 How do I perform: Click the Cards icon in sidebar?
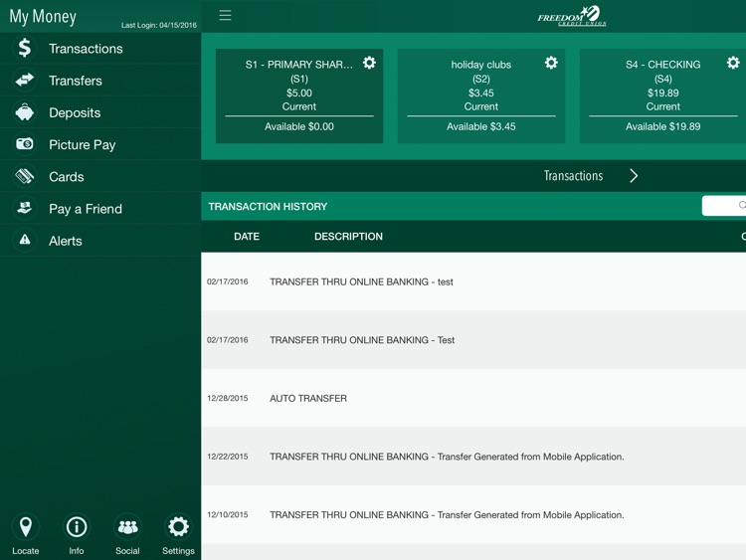(x=24, y=176)
